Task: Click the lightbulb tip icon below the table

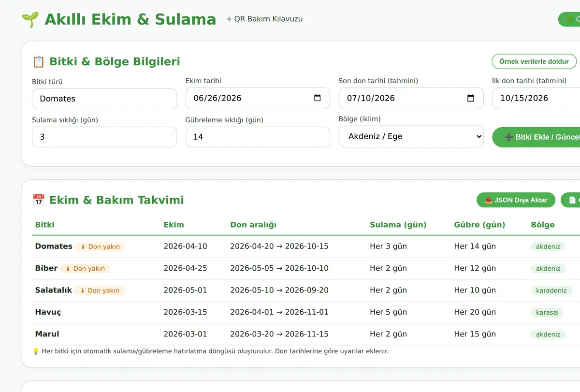Action: (36, 351)
